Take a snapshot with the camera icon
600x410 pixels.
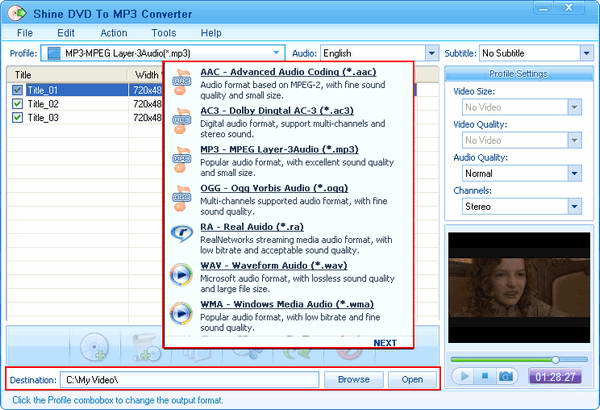tap(506, 377)
